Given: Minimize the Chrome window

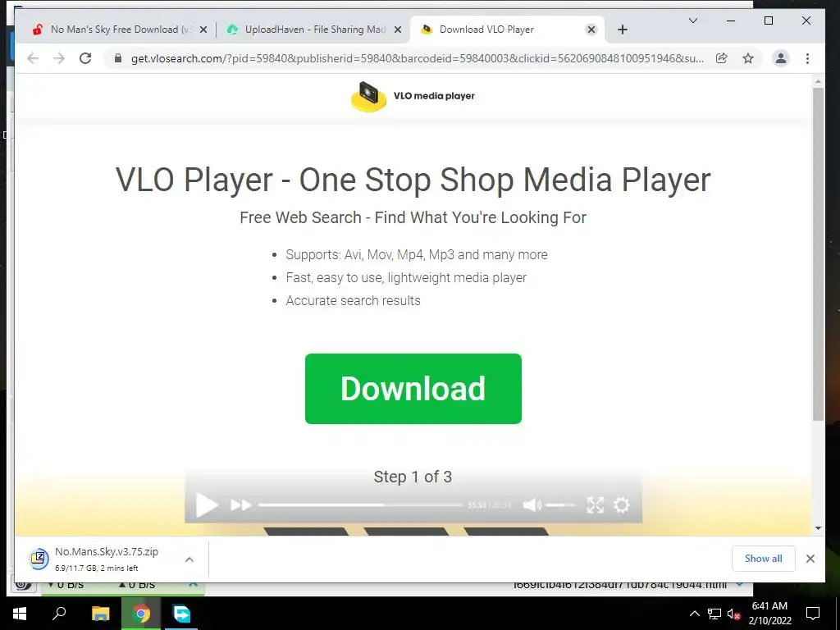Looking at the screenshot, I should point(731,21).
